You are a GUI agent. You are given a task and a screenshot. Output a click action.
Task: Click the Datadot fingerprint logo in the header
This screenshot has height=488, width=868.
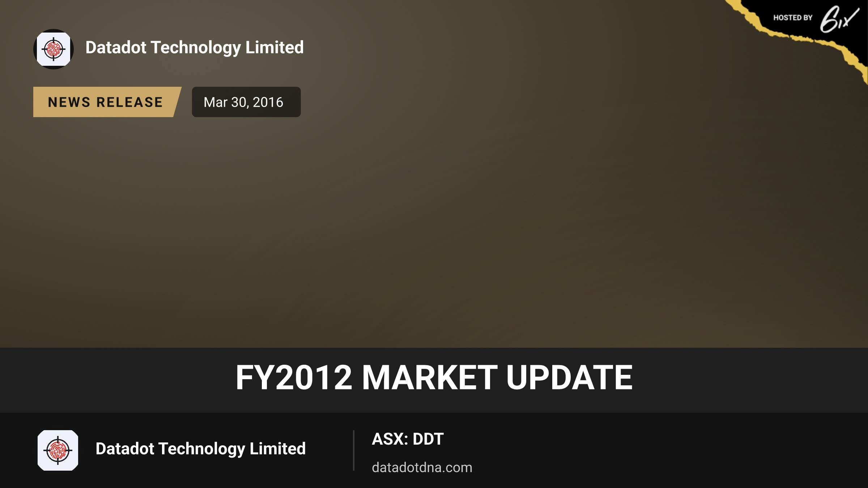point(54,49)
